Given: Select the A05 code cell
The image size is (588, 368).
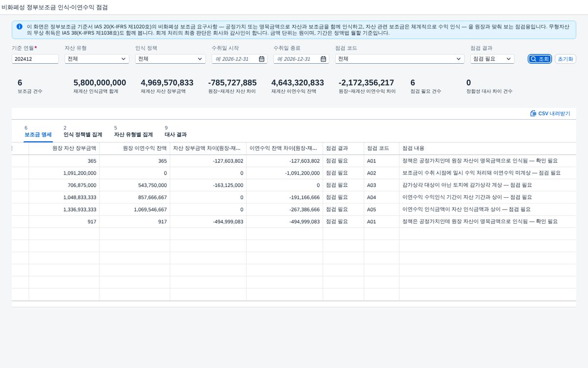Looking at the screenshot, I should point(382,210).
